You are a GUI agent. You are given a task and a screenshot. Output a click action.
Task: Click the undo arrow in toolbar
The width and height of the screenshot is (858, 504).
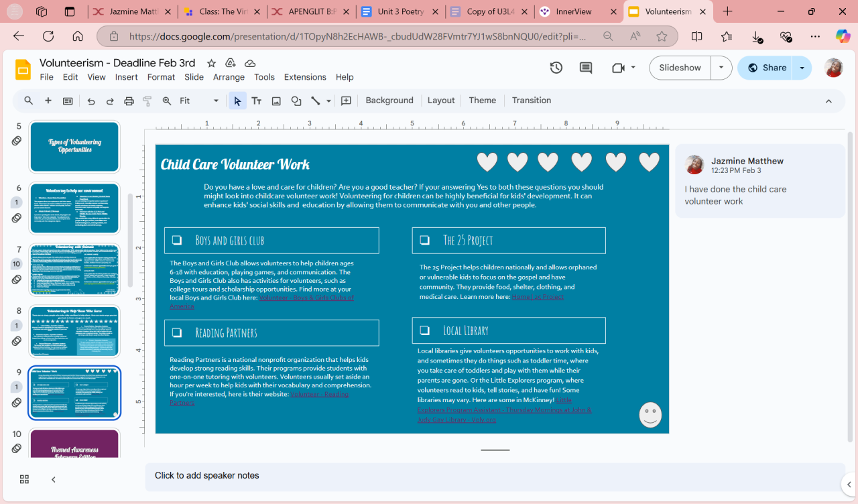tap(91, 101)
